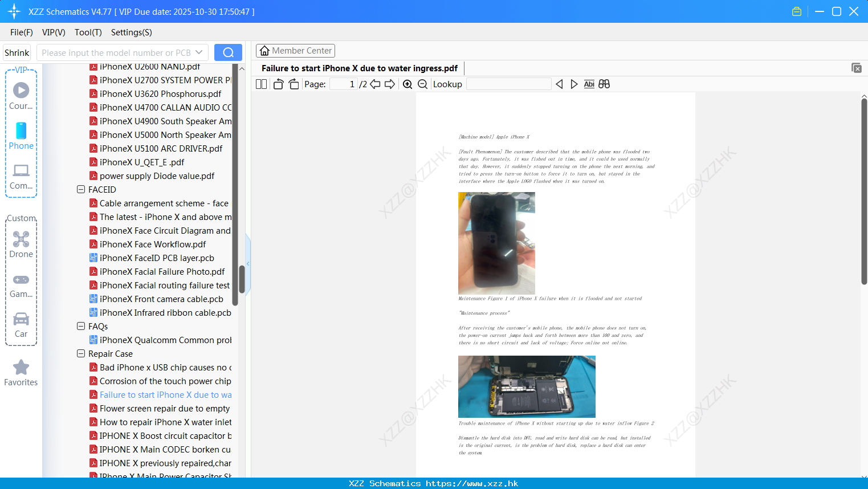The height and width of the screenshot is (489, 868).
Task: Open the File(F) menu
Action: [22, 32]
